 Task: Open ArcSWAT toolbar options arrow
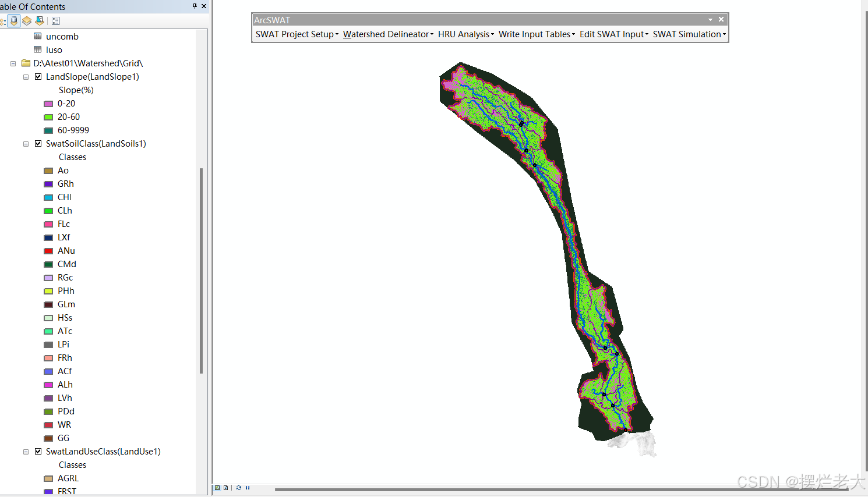coord(710,20)
